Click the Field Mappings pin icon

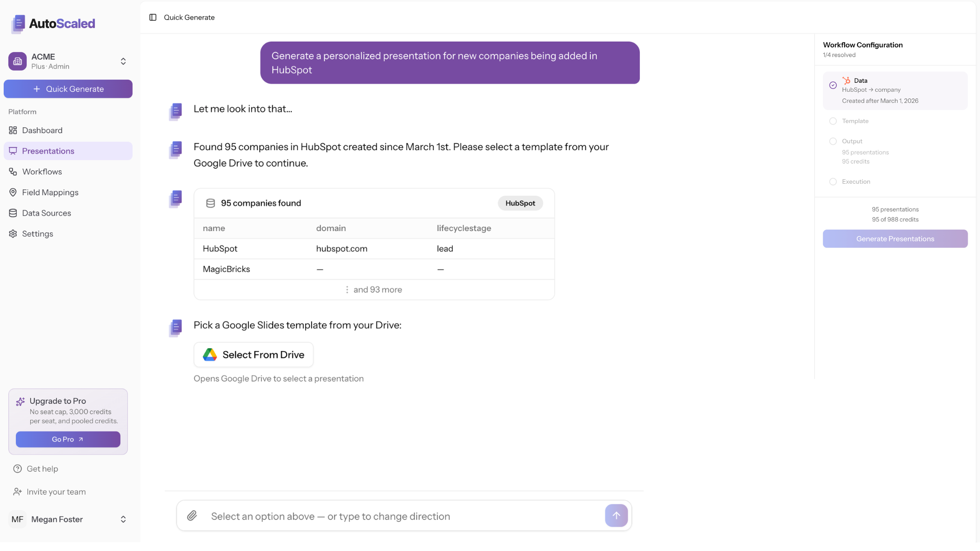tap(13, 192)
